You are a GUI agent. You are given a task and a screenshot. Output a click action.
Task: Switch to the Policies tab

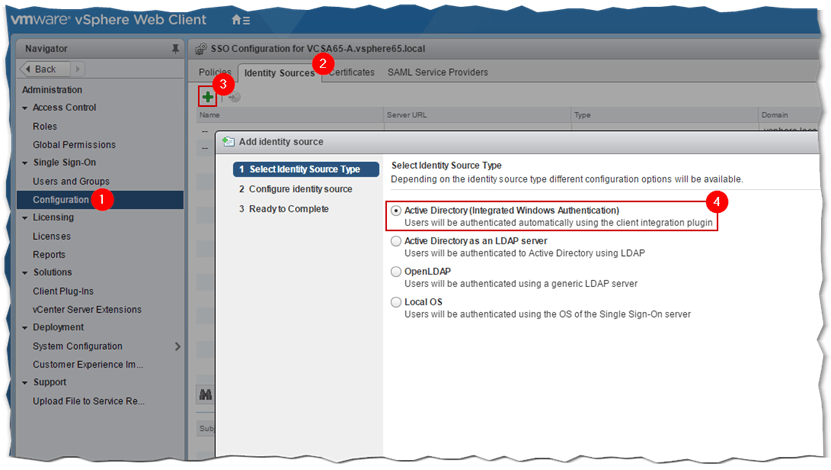pos(215,73)
